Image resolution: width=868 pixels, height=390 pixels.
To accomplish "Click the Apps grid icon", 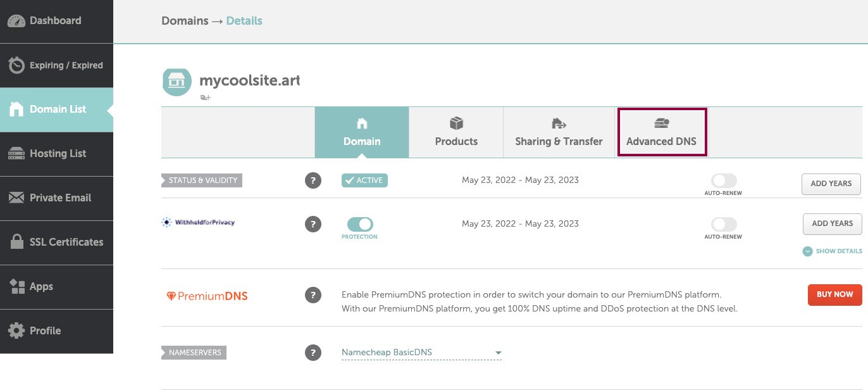I will pos(17,286).
